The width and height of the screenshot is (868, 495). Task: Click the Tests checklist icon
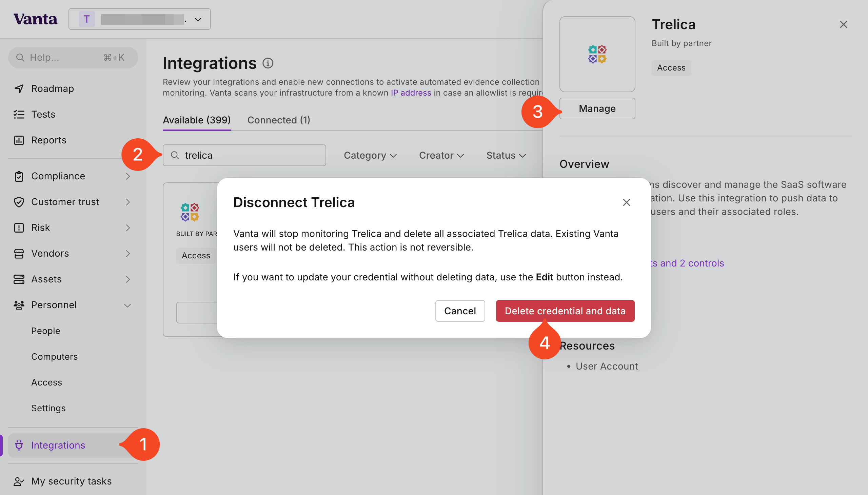point(19,114)
